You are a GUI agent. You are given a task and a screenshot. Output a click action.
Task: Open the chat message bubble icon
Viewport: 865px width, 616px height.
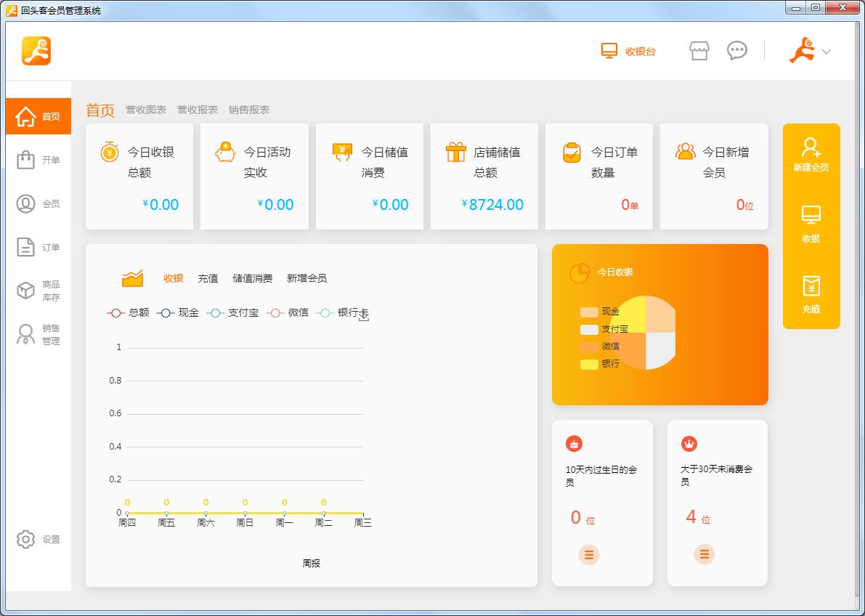pos(737,51)
